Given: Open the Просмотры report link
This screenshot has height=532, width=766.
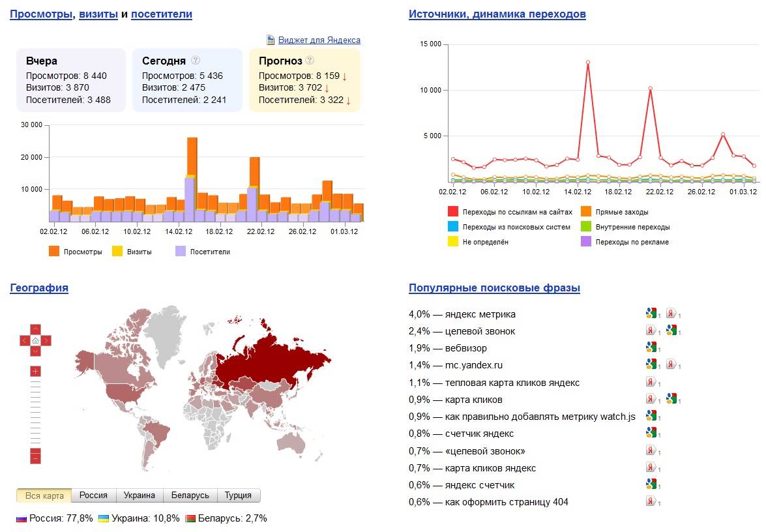Looking at the screenshot, I should point(41,14).
